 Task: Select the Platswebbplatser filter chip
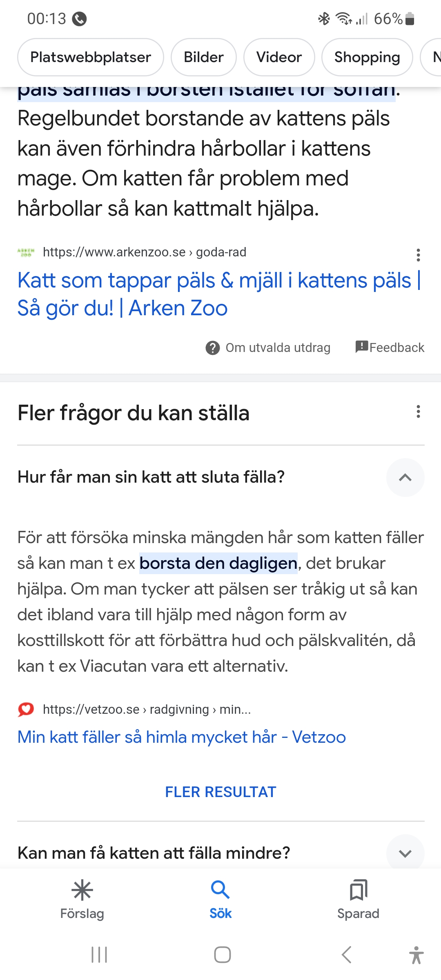point(91,57)
